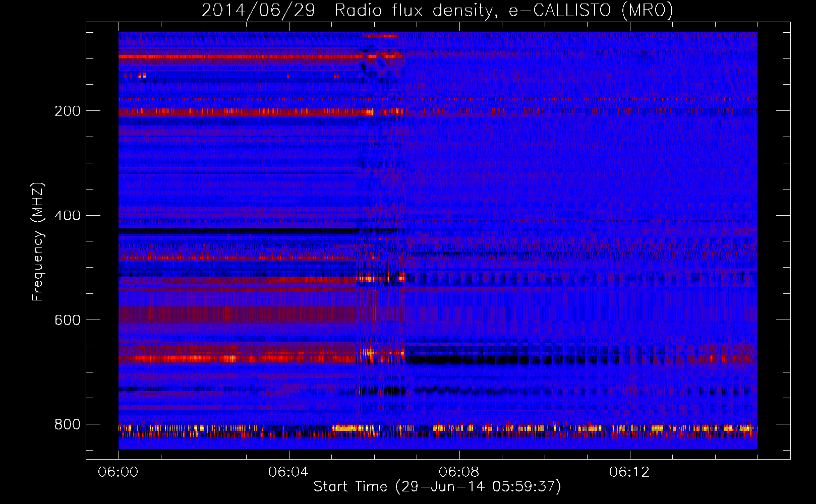Screen dimensions: 816x504
Task: Select the 'Frequency (MHZ)' axis label
Action: tap(38, 242)
